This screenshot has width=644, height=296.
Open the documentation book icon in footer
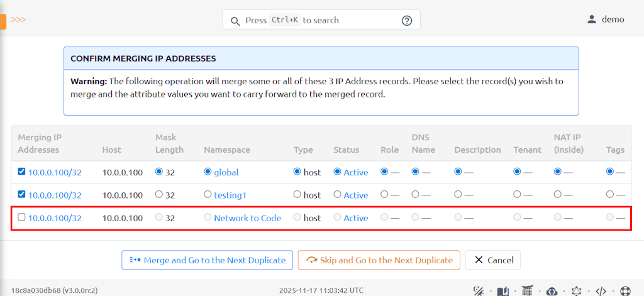(503, 291)
